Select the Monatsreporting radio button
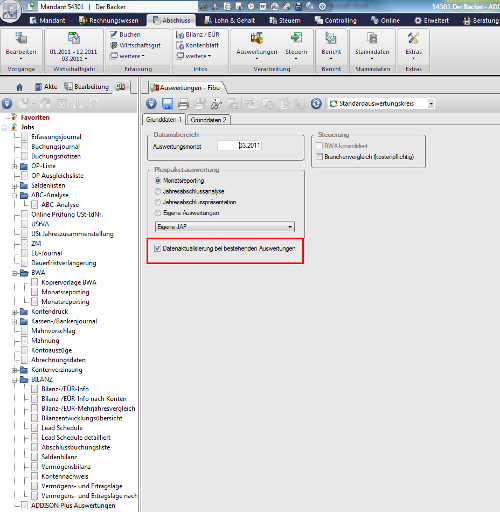The width and height of the screenshot is (500, 512). 158,181
